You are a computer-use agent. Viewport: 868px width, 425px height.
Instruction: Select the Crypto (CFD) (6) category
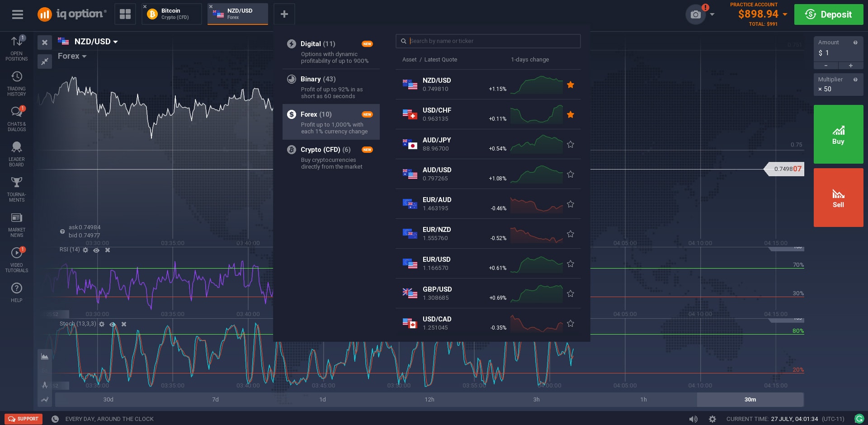(x=331, y=157)
